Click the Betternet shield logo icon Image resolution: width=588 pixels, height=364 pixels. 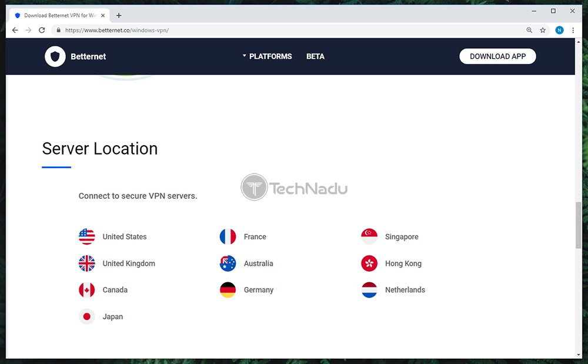click(x=55, y=56)
